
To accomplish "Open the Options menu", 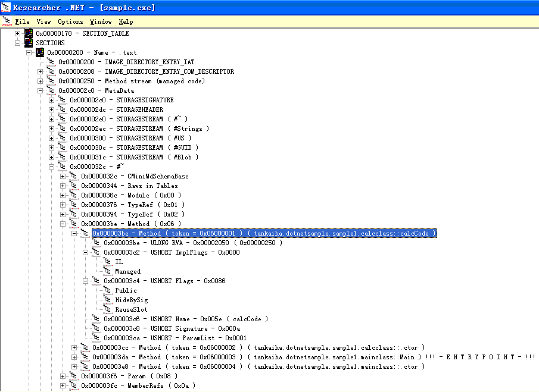I will click(70, 21).
